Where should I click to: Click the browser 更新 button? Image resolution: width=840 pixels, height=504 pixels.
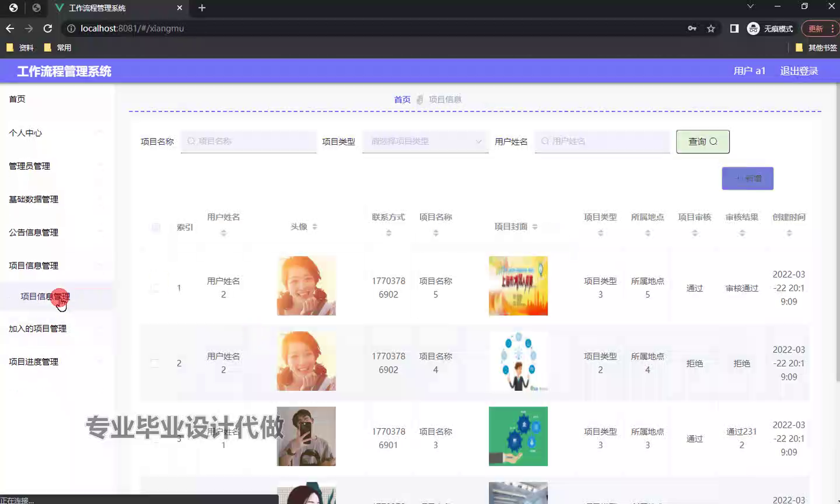[x=815, y=29]
